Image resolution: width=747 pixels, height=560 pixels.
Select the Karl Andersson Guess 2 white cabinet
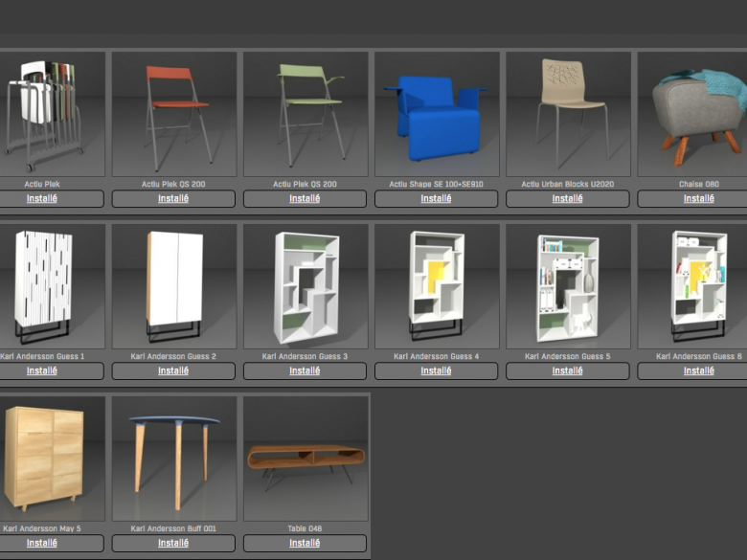tap(174, 286)
